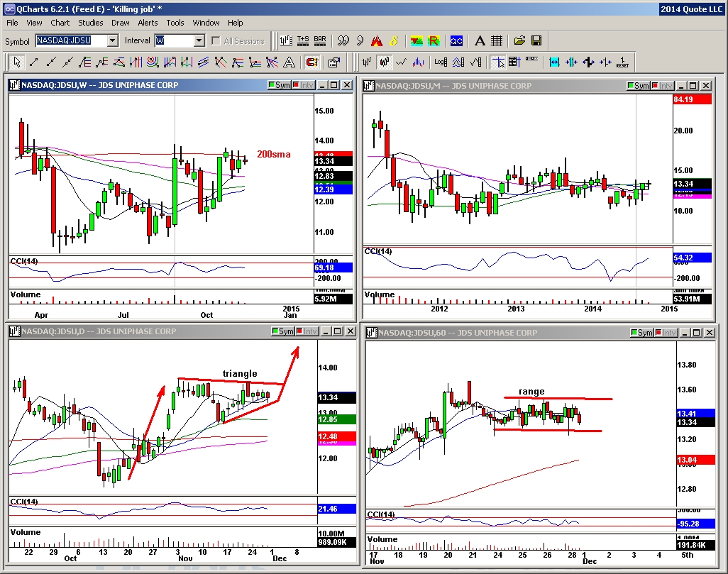This screenshot has height=574, width=728.
Task: Open the Alerts menu
Action: pyautogui.click(x=148, y=23)
